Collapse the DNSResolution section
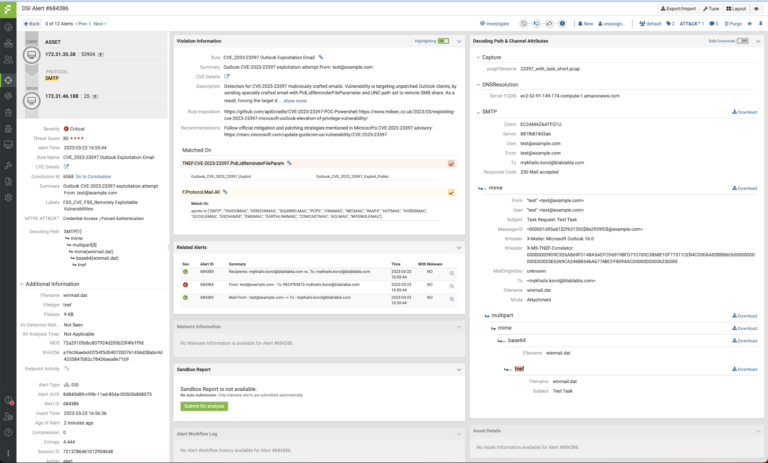The height and width of the screenshot is (463, 768). tap(478, 85)
